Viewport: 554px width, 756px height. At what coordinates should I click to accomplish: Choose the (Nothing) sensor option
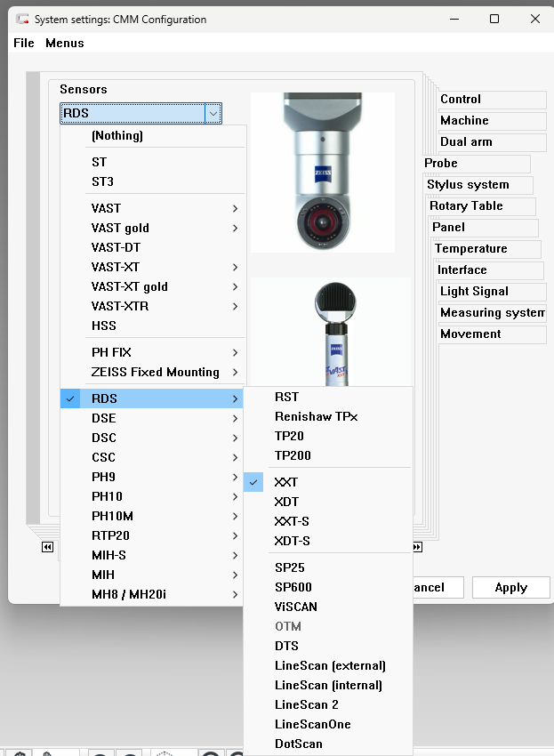pos(117,135)
